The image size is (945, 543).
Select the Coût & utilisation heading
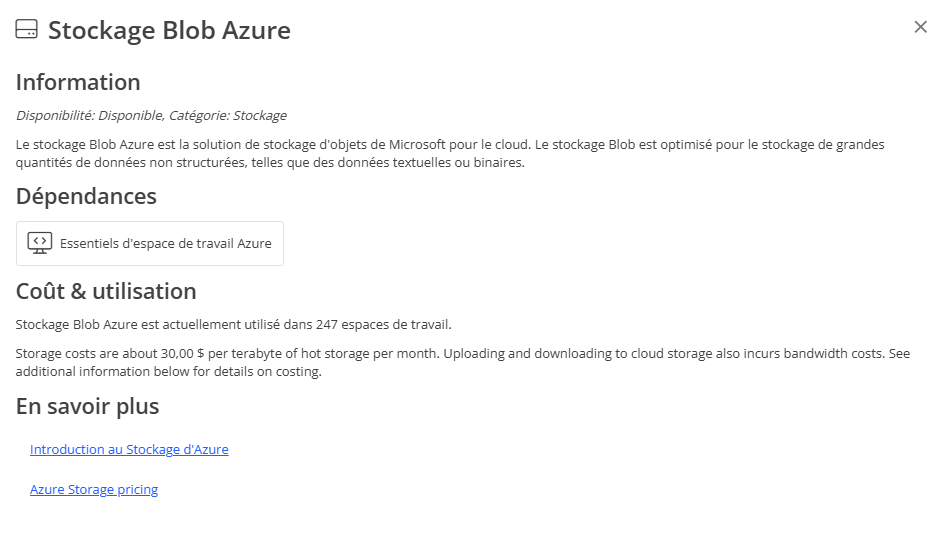point(106,291)
